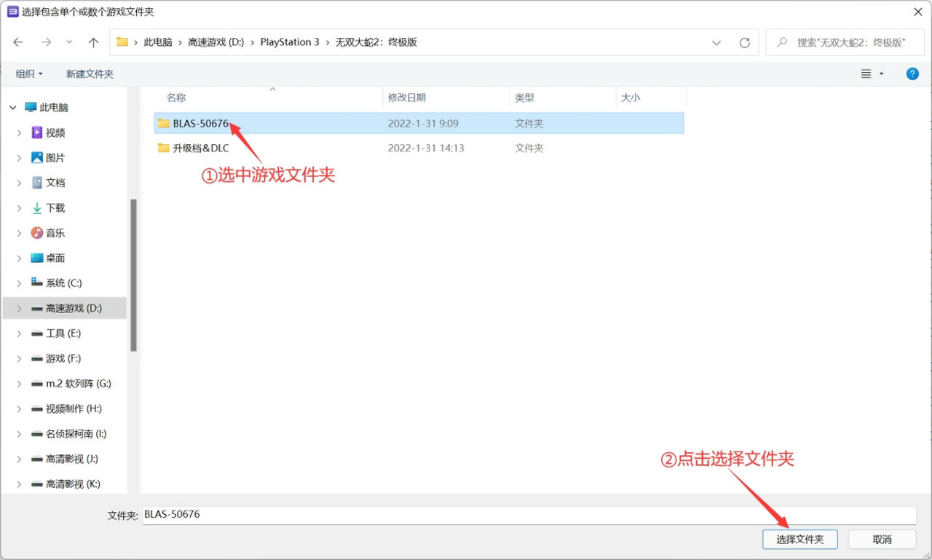This screenshot has height=560, width=932.
Task: Open 下载 in the sidebar
Action: [x=55, y=208]
